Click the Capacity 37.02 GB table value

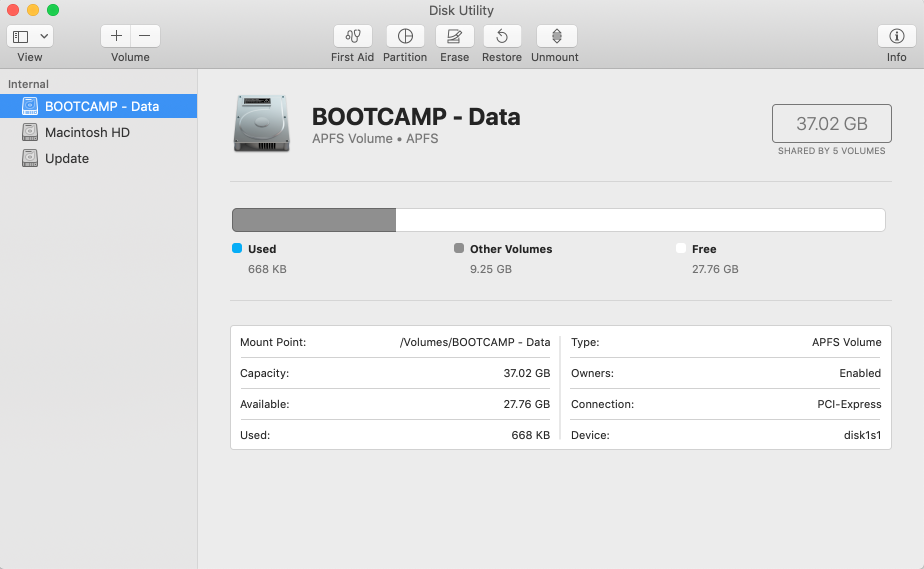[527, 373]
